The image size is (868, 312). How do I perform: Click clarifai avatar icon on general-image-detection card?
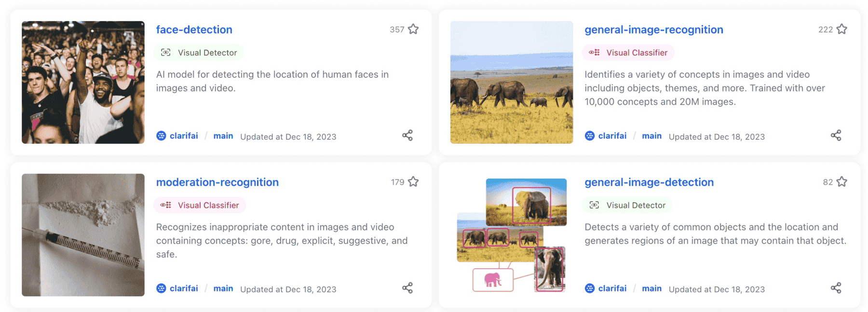tap(589, 288)
